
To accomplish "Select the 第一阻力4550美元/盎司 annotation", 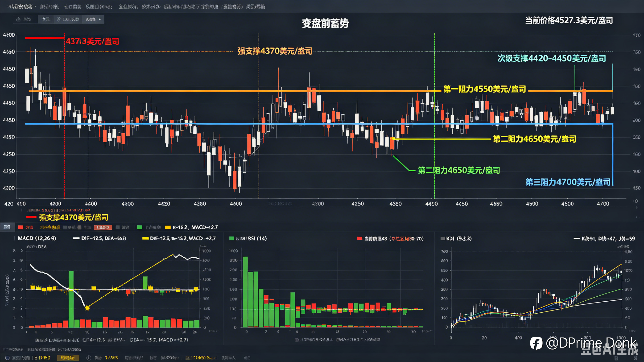I will pyautogui.click(x=485, y=89).
